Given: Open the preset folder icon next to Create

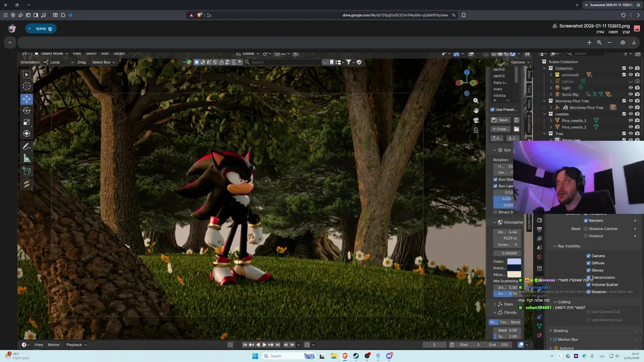Looking at the screenshot, I should point(516,129).
